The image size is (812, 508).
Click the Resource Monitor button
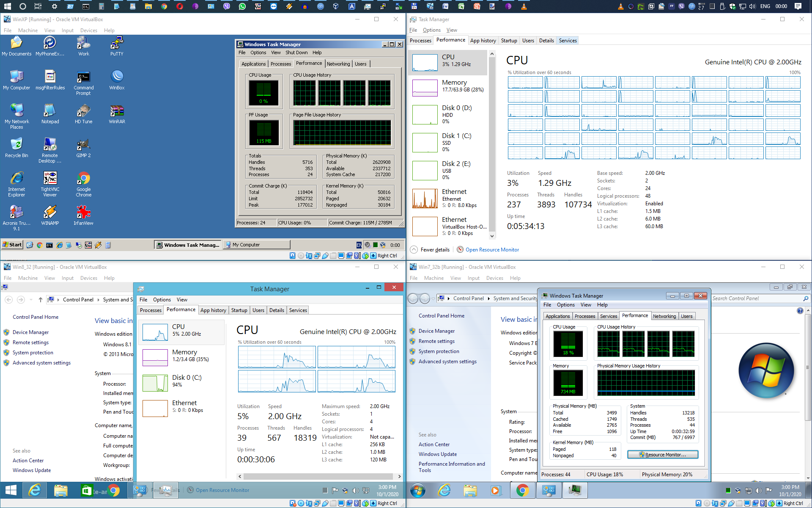tap(662, 455)
